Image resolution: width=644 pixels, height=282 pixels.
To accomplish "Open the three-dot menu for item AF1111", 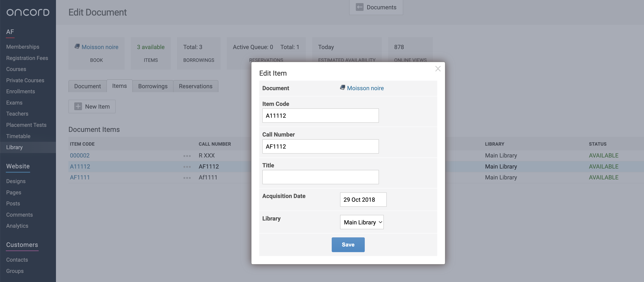I will coord(187,178).
